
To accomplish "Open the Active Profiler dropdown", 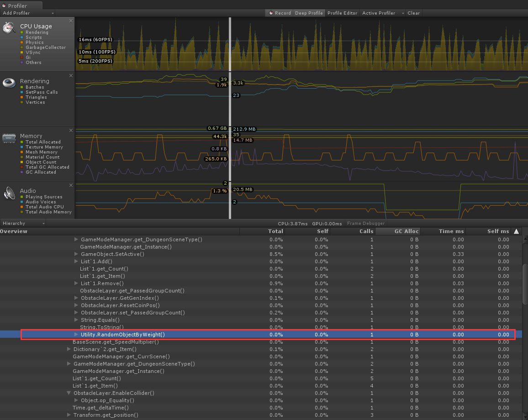I will click(x=383, y=13).
